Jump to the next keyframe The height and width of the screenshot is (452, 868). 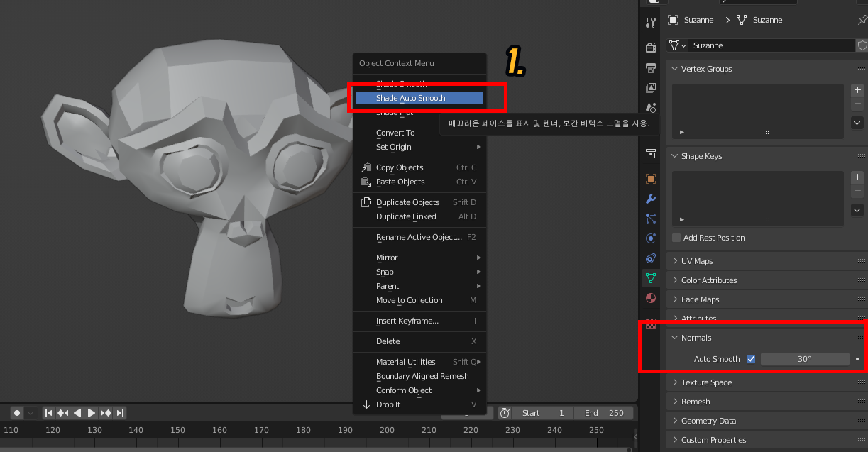(x=106, y=413)
